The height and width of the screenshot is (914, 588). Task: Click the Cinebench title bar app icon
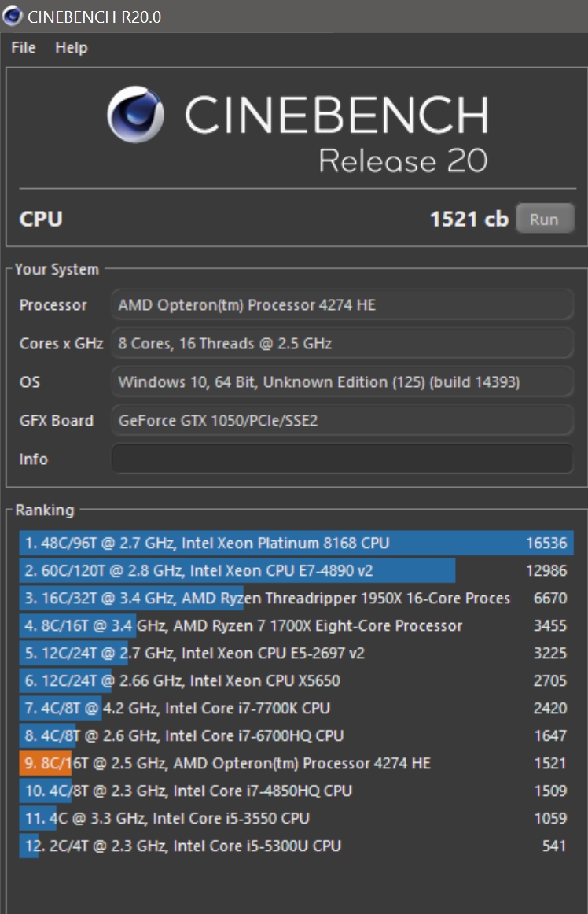point(13,16)
